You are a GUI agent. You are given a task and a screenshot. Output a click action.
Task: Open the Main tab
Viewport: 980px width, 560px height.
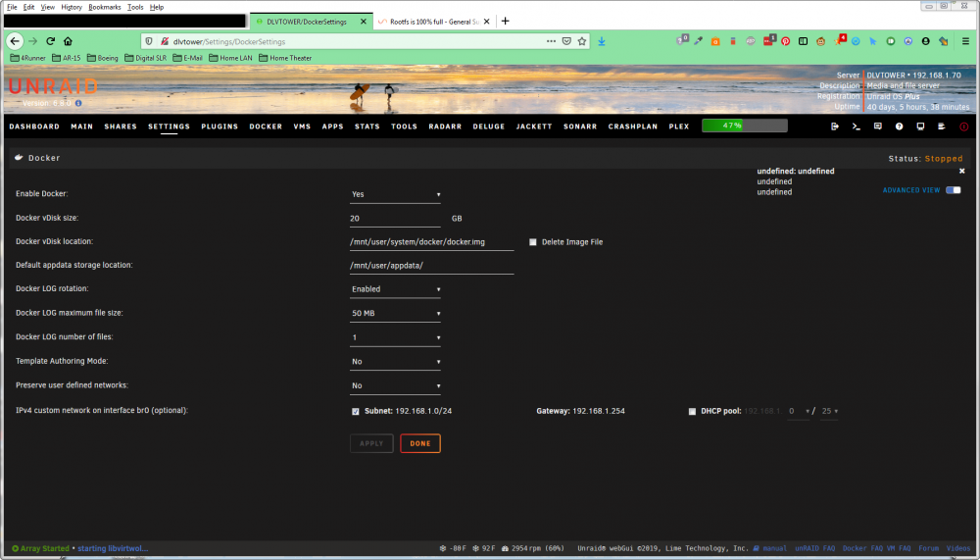coord(82,127)
